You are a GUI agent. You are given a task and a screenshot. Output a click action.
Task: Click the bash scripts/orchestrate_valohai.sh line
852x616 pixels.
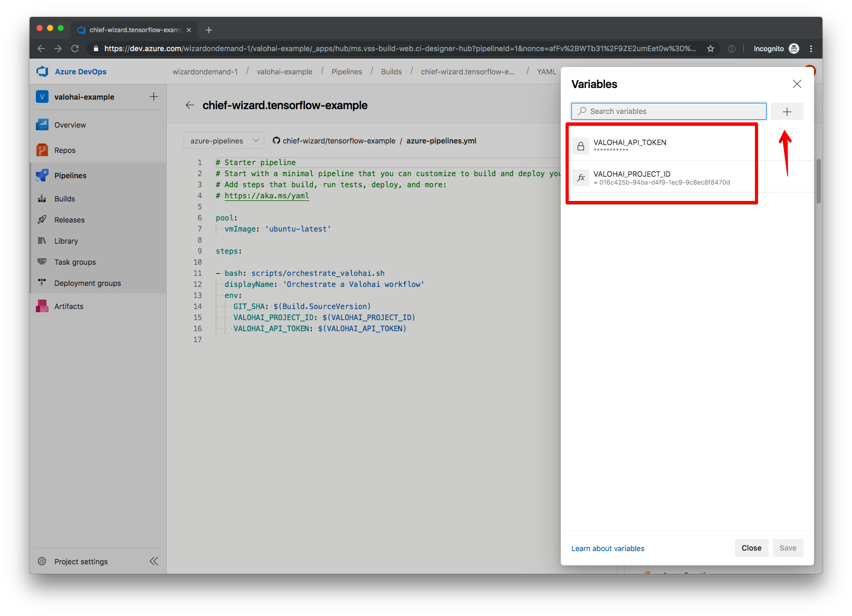pos(300,273)
